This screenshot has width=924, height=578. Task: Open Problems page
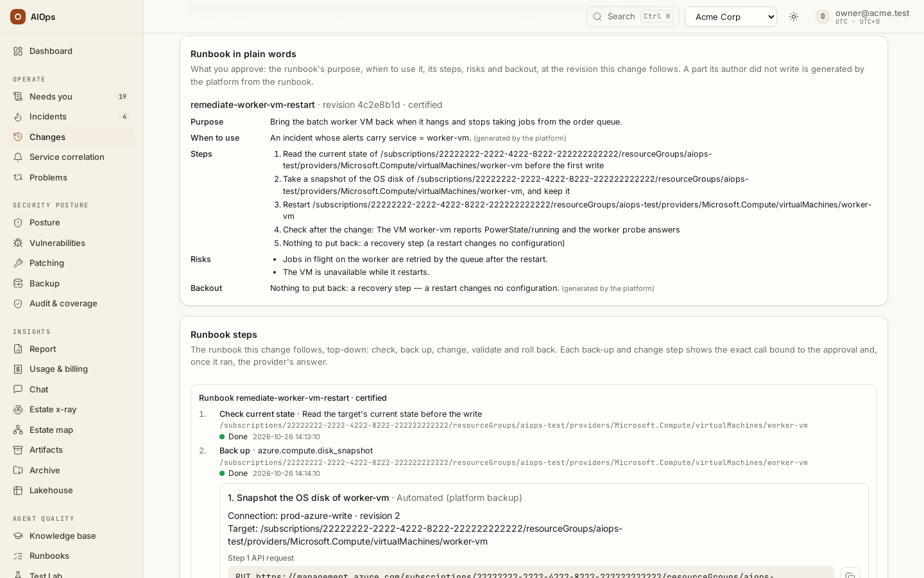tap(72, 178)
